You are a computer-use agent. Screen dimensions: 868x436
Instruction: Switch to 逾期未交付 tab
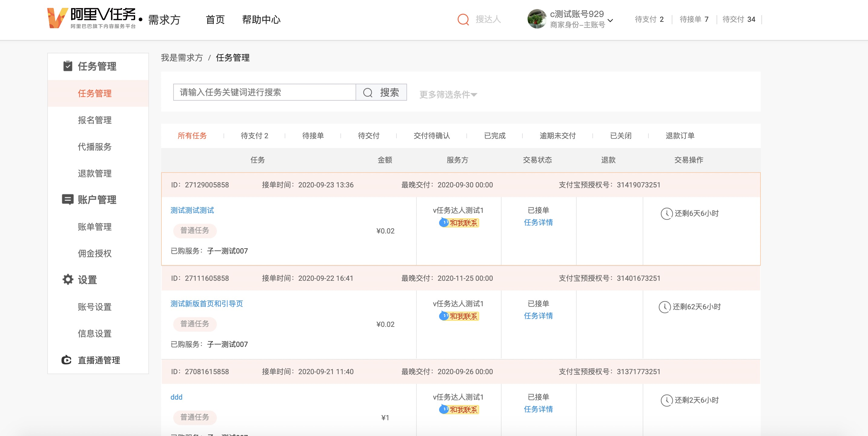[558, 136]
